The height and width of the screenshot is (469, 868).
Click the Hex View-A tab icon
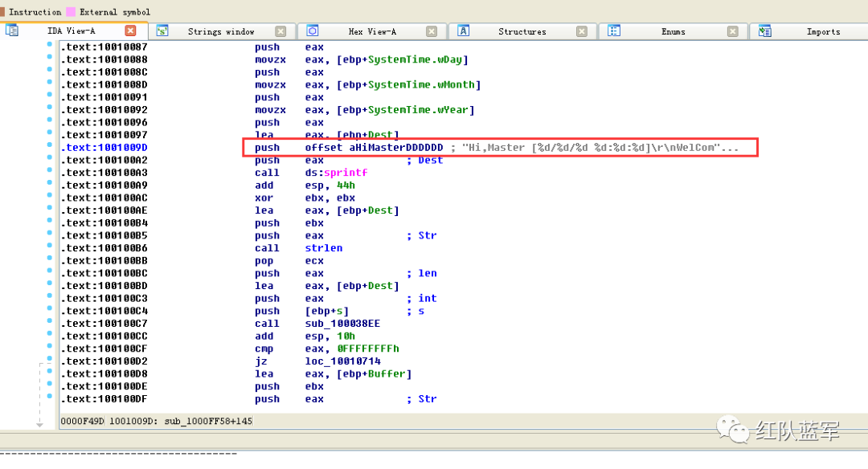click(x=312, y=31)
